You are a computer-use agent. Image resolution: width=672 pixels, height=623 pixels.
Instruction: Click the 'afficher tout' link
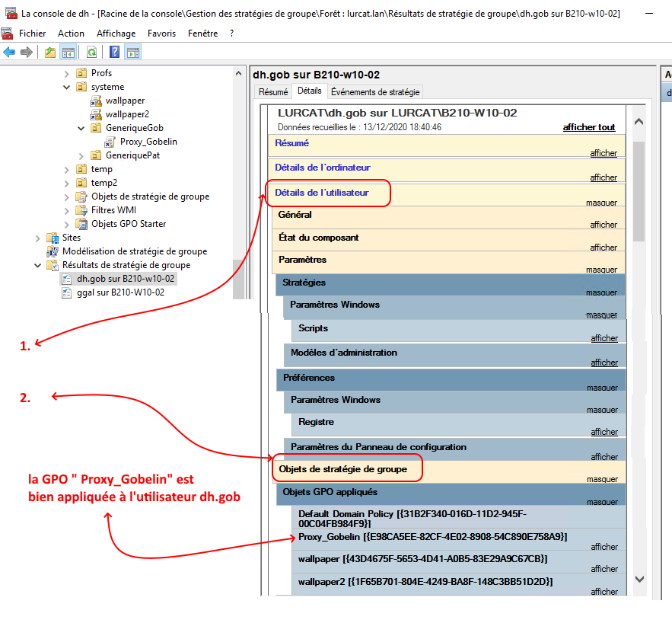[588, 127]
